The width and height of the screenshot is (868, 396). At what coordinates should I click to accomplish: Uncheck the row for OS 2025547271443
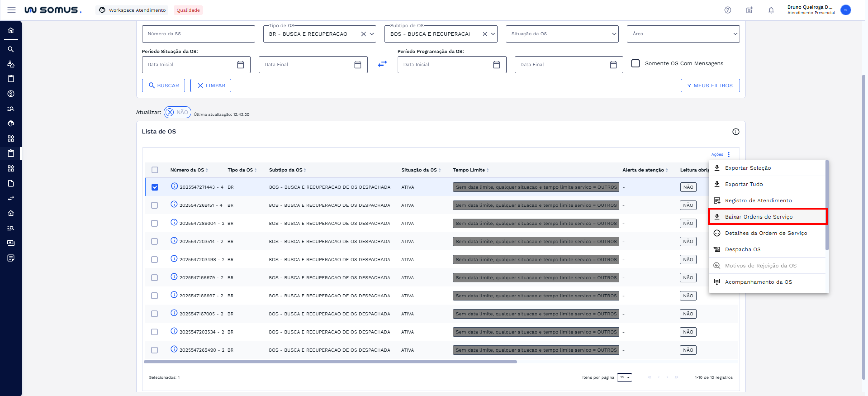[x=155, y=187]
